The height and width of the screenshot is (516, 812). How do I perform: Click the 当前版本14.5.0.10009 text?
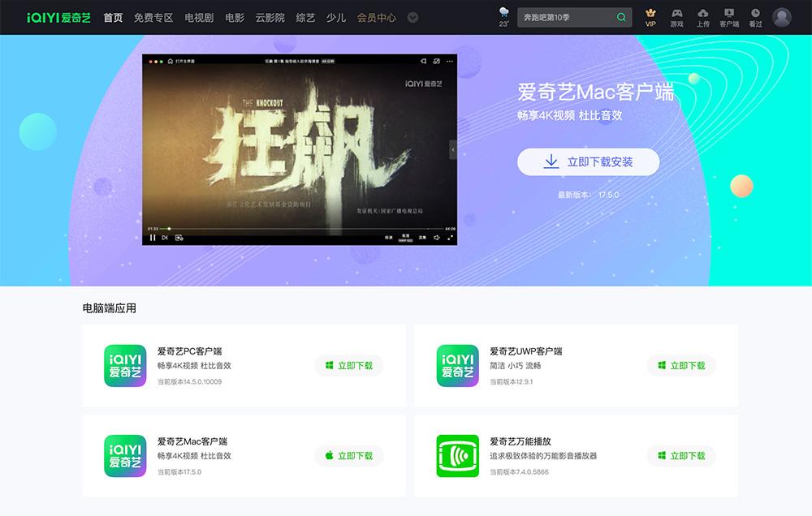pyautogui.click(x=189, y=381)
